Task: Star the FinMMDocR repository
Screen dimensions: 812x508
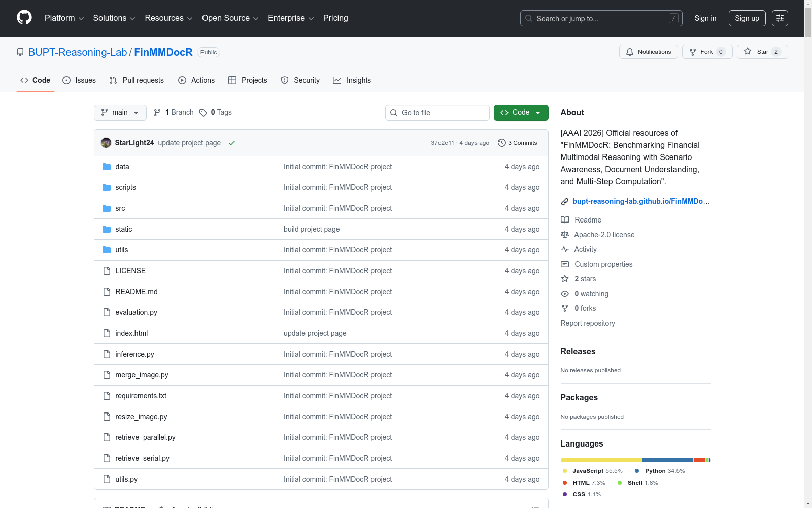Action: point(762,52)
